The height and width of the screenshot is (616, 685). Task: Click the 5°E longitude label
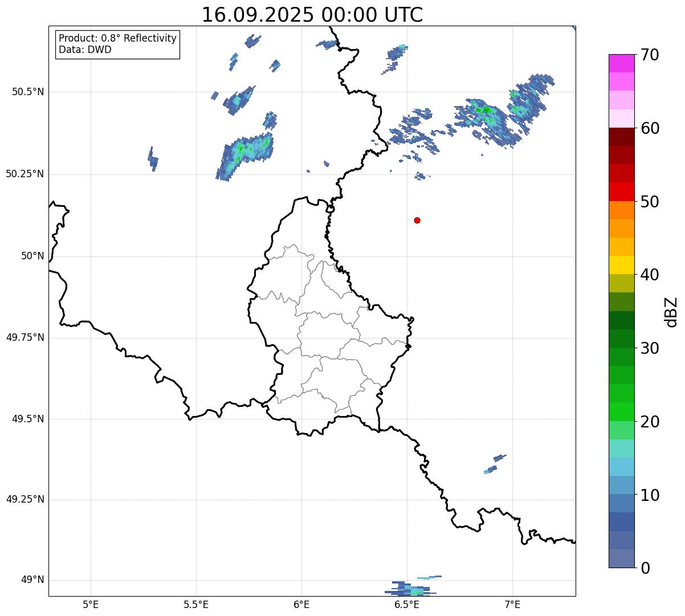click(x=91, y=604)
